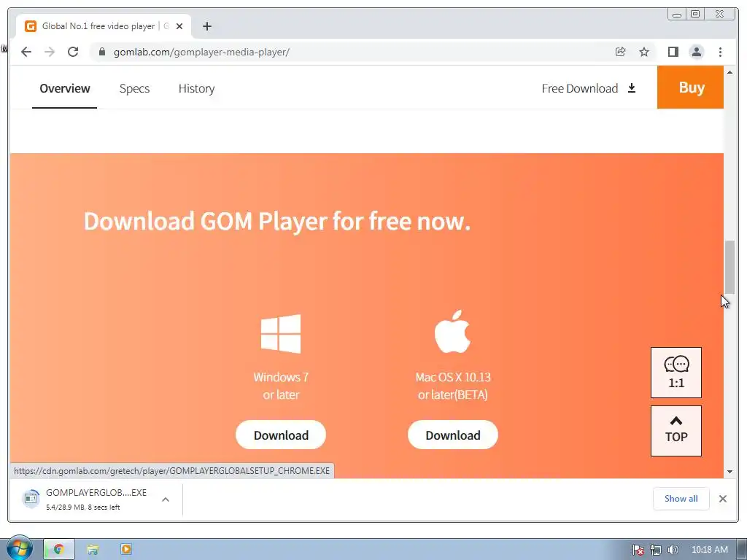Go back to the previous page
The width and height of the screenshot is (747, 560).
click(26, 52)
